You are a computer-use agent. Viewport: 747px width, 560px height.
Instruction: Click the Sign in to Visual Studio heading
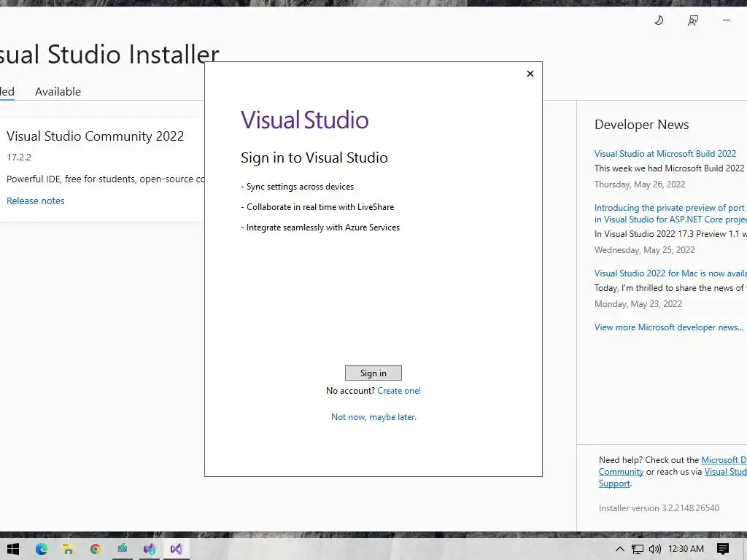click(314, 157)
